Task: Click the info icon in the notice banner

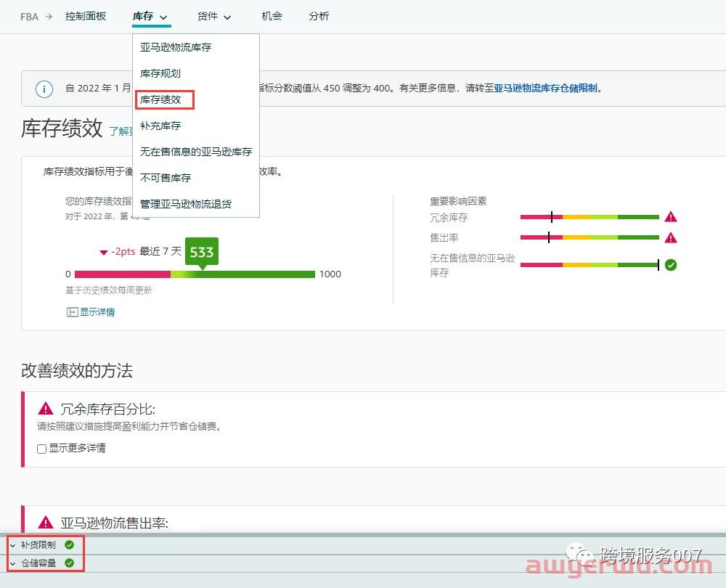Action: 44,89
